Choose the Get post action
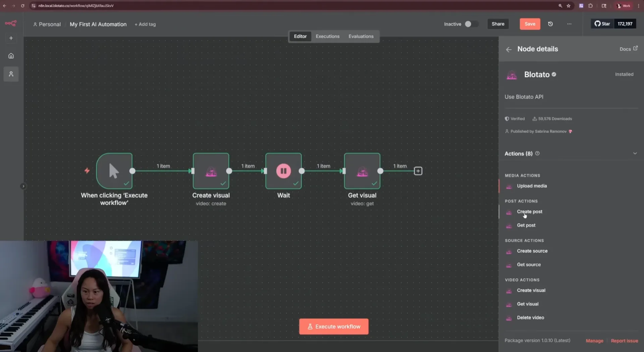This screenshot has width=644, height=352. (x=526, y=225)
